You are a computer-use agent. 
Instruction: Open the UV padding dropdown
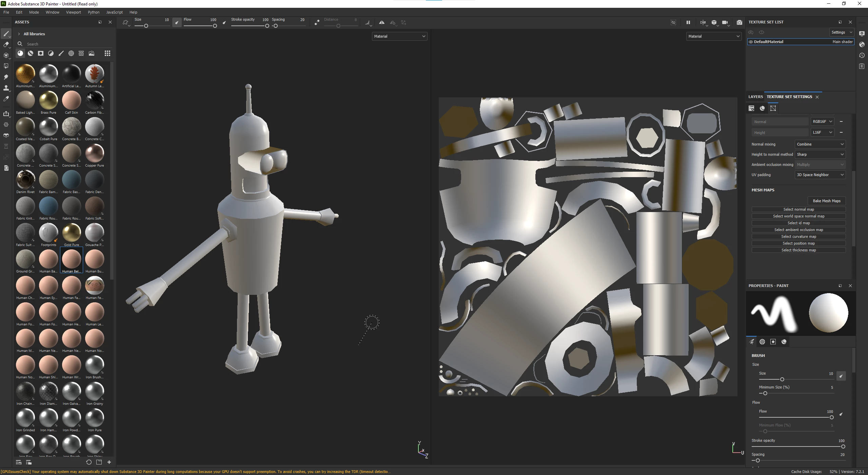820,175
